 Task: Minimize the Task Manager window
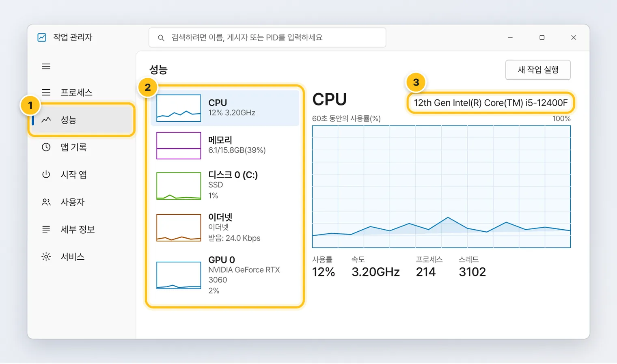[510, 37]
